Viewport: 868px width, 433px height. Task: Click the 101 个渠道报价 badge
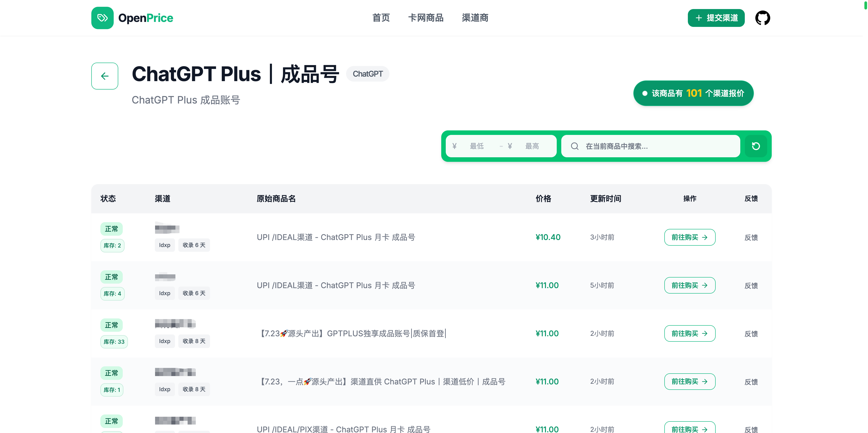click(x=693, y=93)
